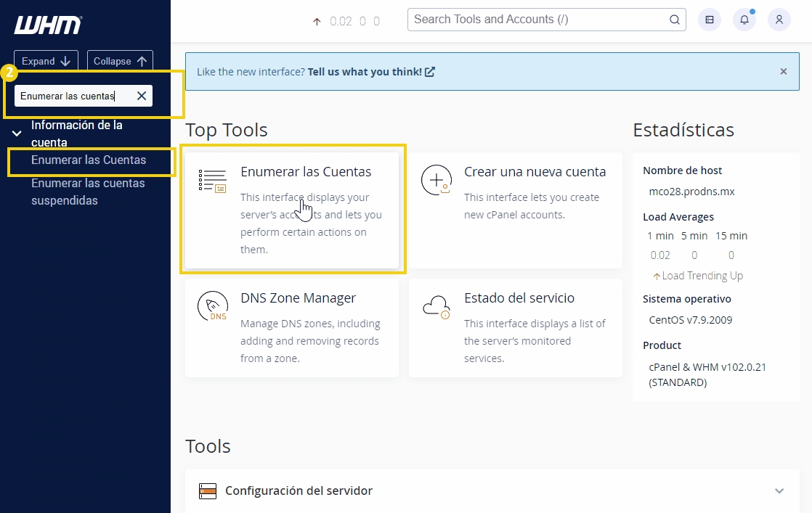The height and width of the screenshot is (513, 812).
Task: Dismiss the feedback banner with the X
Action: point(783,71)
